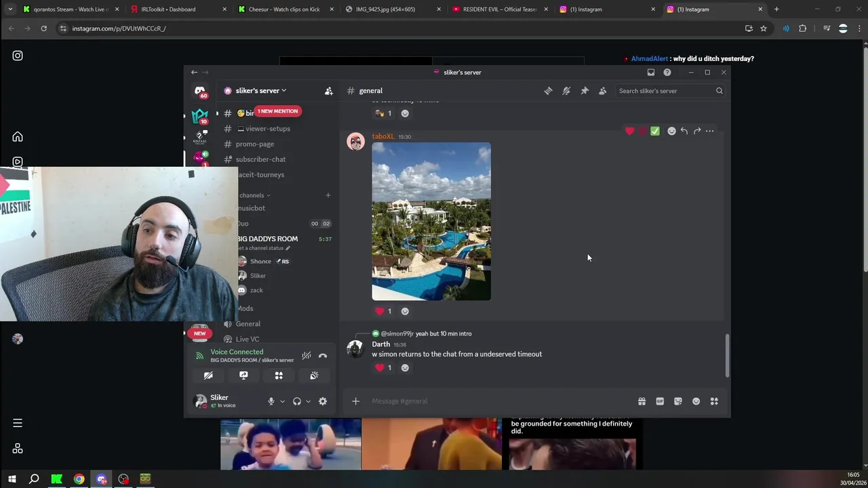Open Discord user settings gear
Viewport: 868px width, 488px height.
click(x=323, y=401)
